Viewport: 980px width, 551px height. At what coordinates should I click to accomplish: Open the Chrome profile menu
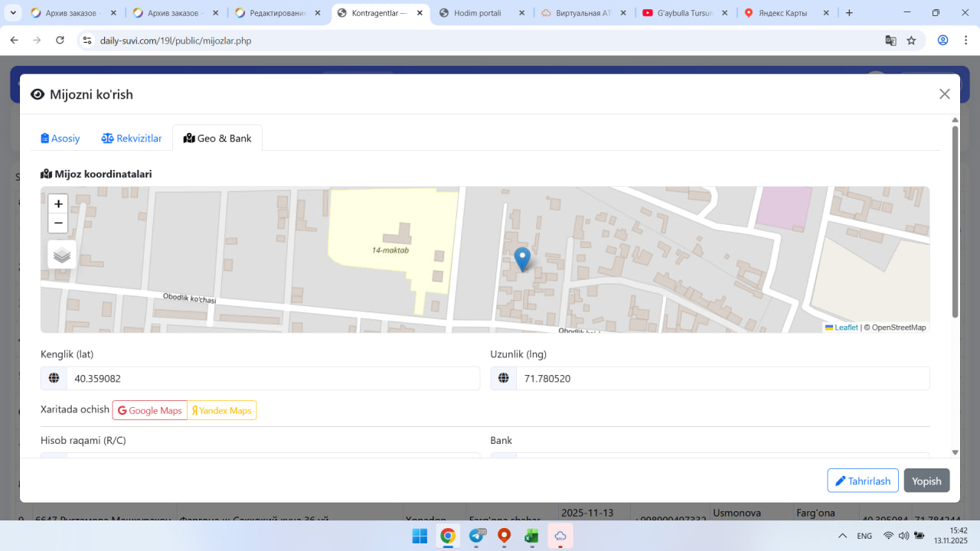point(942,41)
